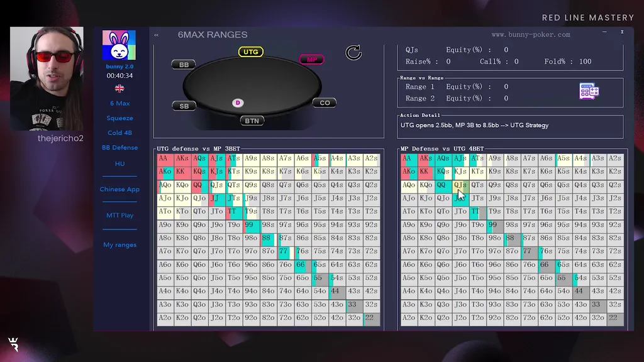
Task: Select QQ cell in MP Defense grid
Action: (443, 185)
